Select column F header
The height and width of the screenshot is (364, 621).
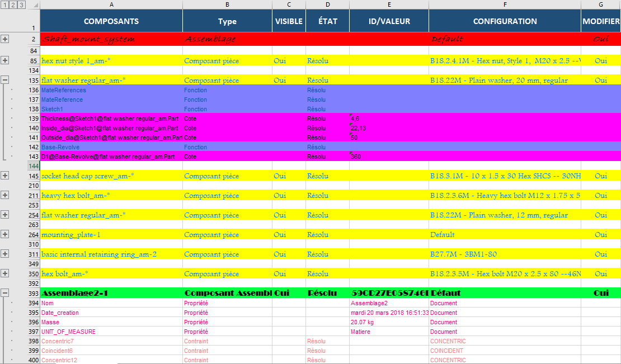[505, 4]
